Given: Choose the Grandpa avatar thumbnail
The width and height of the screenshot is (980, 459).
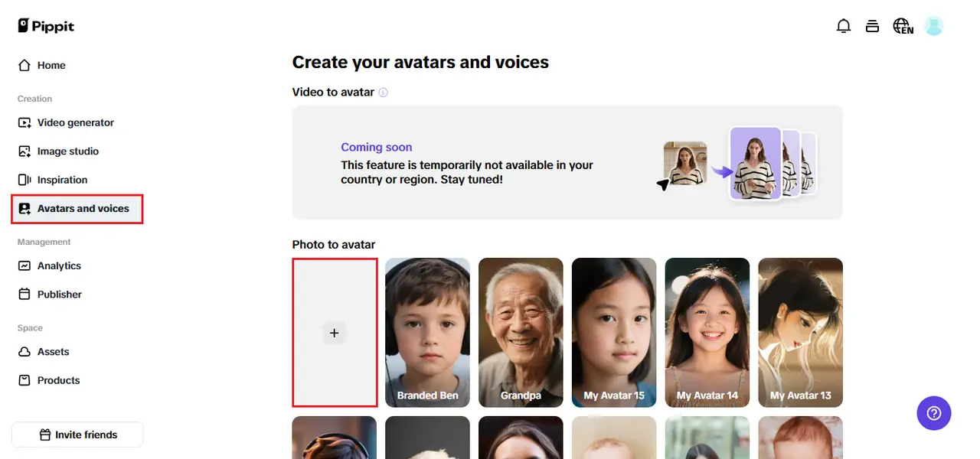Looking at the screenshot, I should pos(521,332).
